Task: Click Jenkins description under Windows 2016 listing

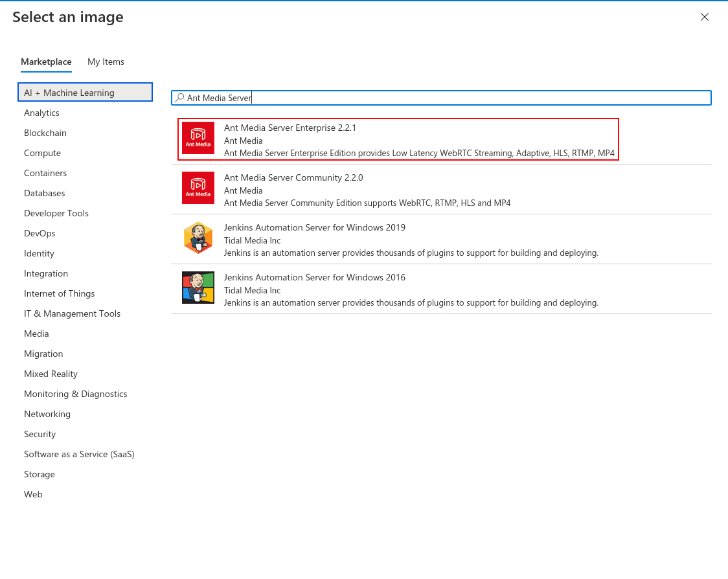Action: (x=411, y=302)
